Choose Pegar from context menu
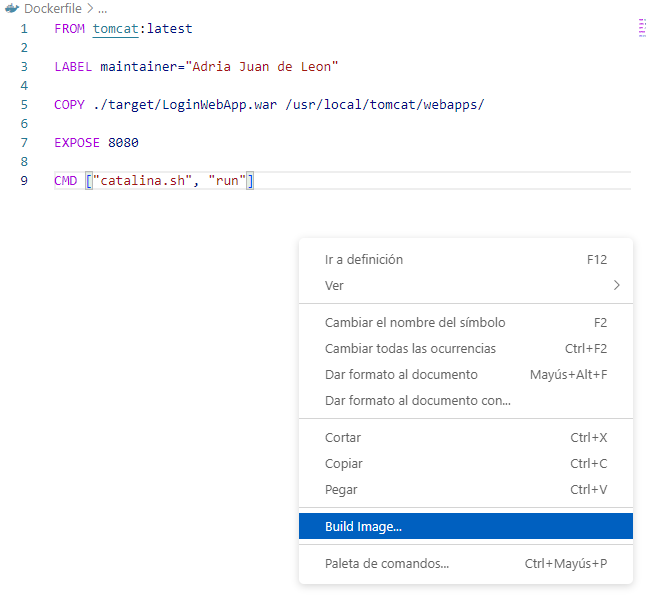Viewport: 646px width, 596px height. coord(466,489)
